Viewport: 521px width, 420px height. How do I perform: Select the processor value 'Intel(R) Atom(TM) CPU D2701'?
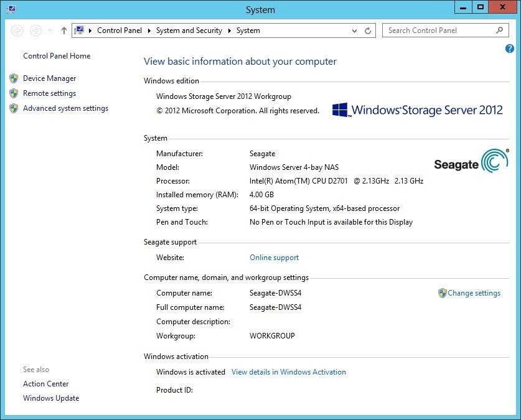[x=298, y=181]
